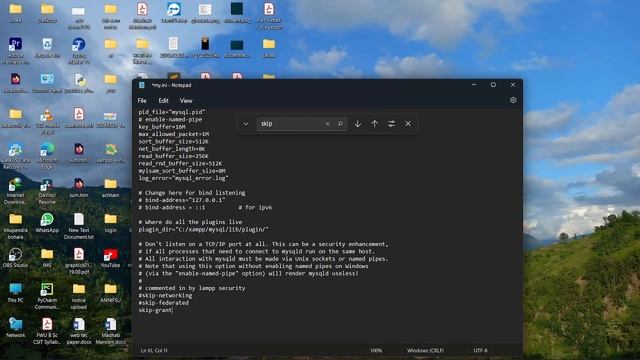The height and width of the screenshot is (360, 640).
Task: Select Adobe Premiere Pro desktop icon
Action: [x=16, y=51]
